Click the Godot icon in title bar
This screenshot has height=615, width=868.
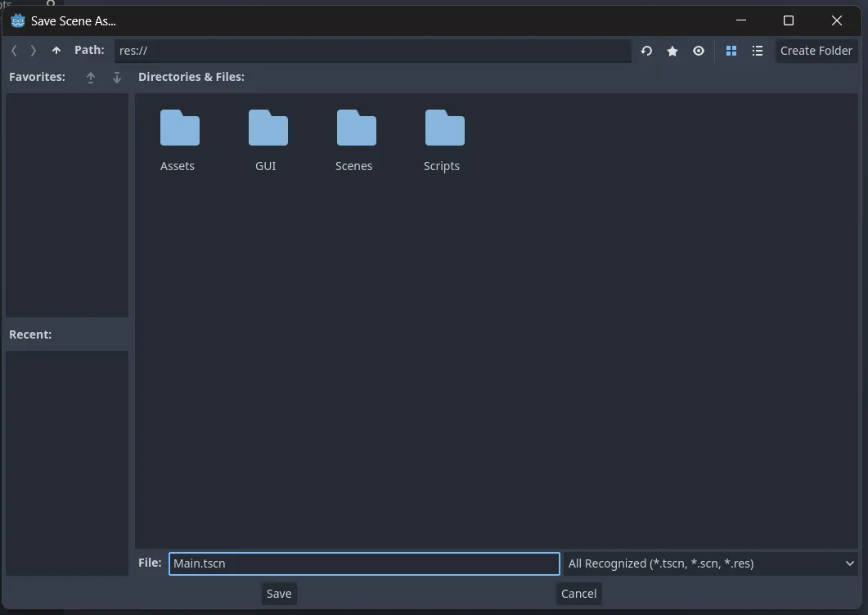point(18,21)
